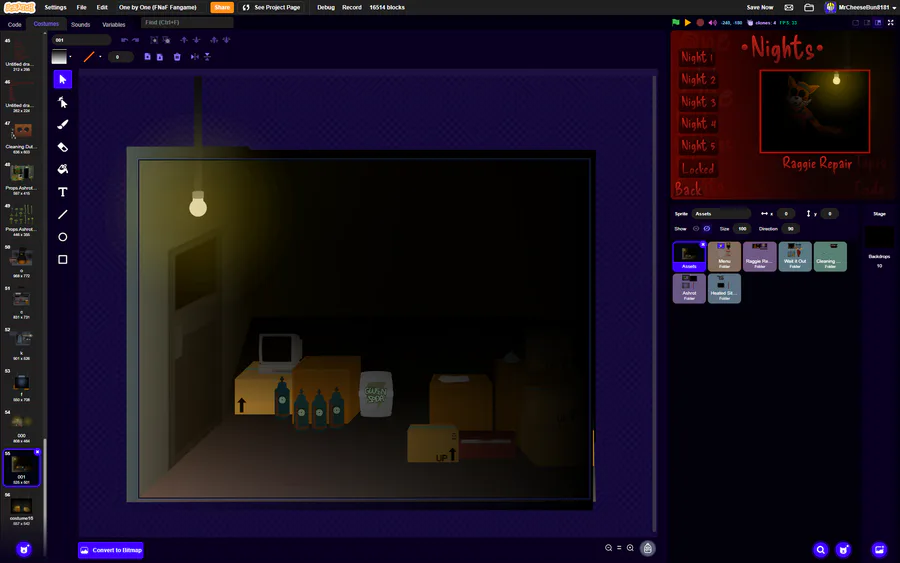Switch to the Code tab
The height and width of the screenshot is (563, 900).
point(14,25)
